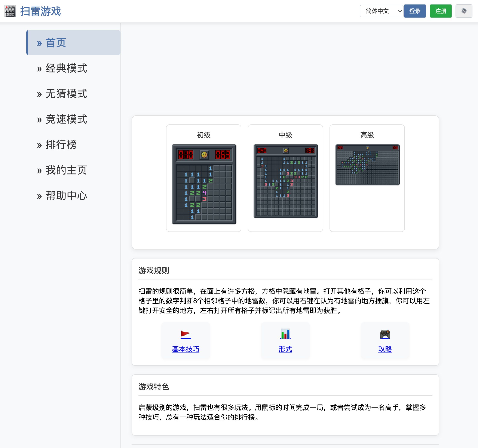The width and height of the screenshot is (478, 448).
Task: Open the 排行榜 leaderboard menu item
Action: [x=61, y=145]
